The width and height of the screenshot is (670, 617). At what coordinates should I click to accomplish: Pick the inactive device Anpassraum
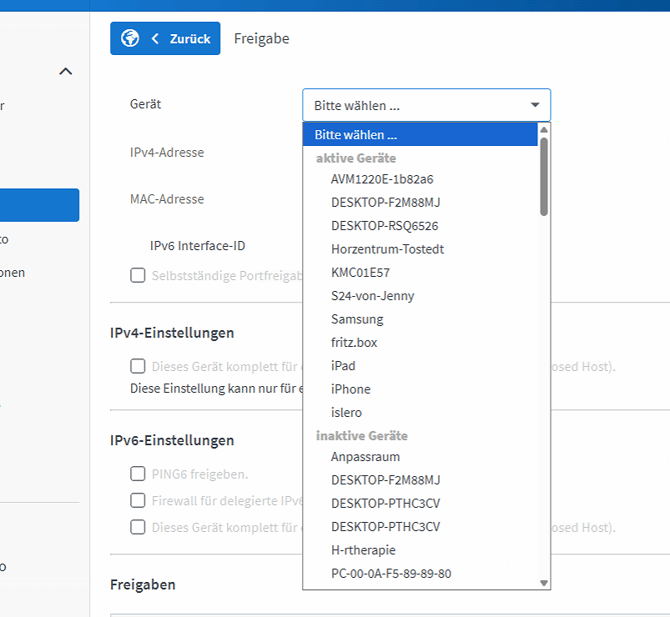pos(365,456)
